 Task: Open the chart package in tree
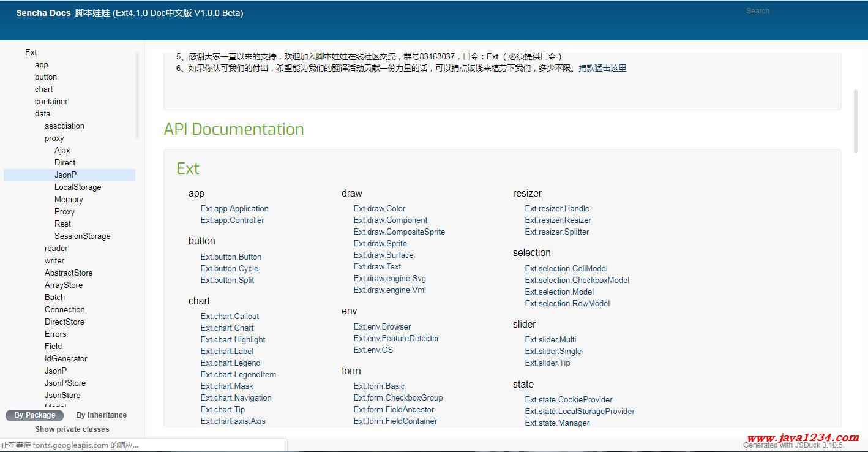click(44, 89)
